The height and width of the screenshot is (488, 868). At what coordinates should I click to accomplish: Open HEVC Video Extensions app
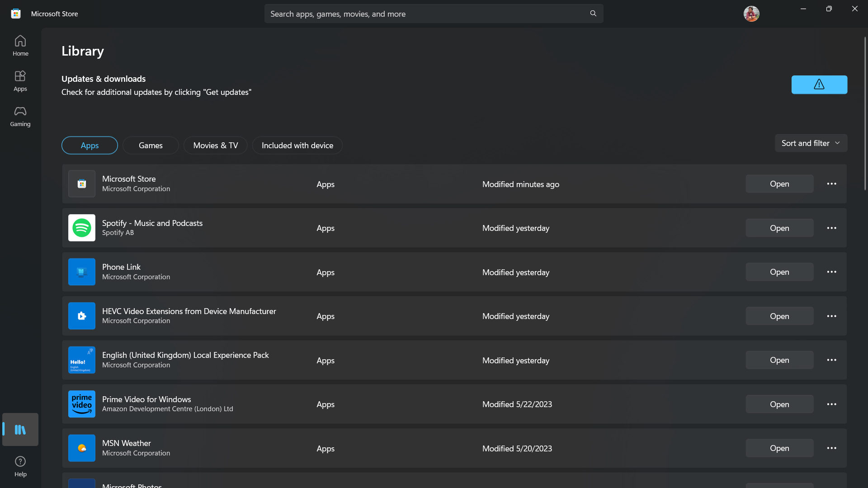[x=779, y=316]
